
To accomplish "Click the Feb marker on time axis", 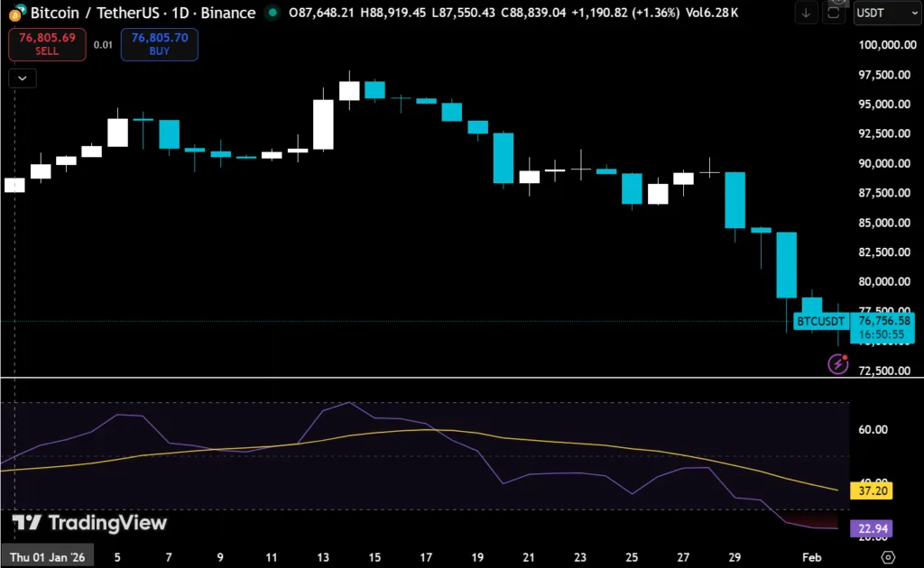I will (x=811, y=558).
